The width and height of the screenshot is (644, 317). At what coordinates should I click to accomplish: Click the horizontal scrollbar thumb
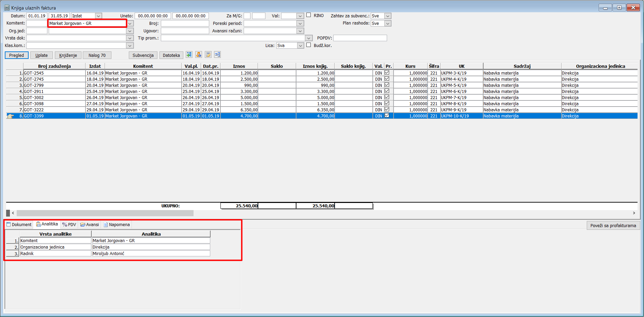(105, 213)
